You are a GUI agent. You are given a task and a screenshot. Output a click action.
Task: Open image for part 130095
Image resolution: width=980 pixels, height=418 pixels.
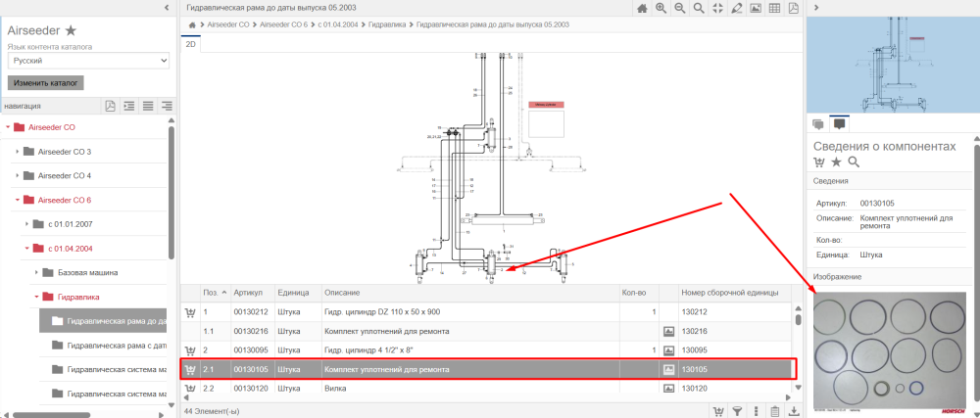click(x=668, y=350)
